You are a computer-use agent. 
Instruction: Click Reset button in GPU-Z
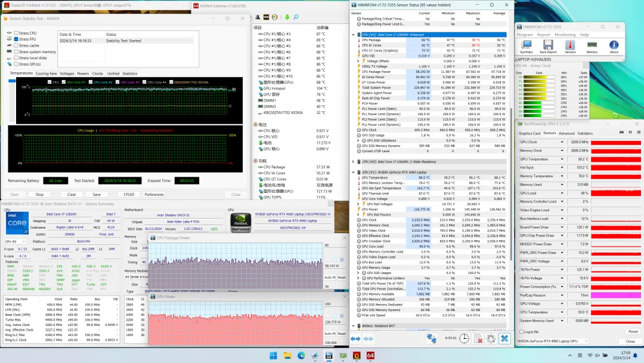tap(633, 332)
